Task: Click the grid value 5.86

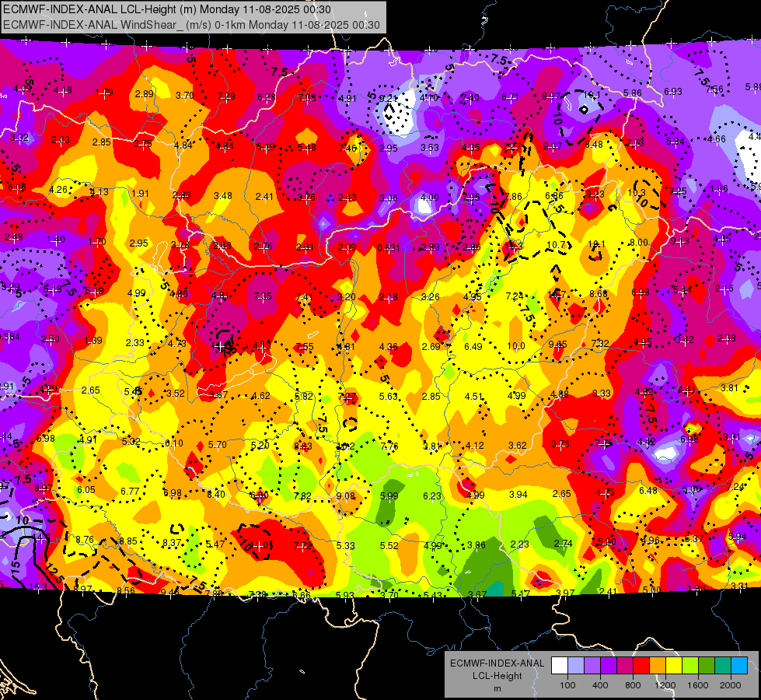Action: point(633,93)
